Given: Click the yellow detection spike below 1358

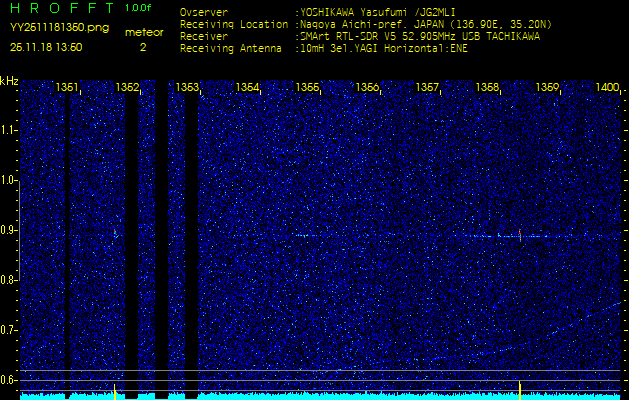Looking at the screenshot, I should point(520,388).
